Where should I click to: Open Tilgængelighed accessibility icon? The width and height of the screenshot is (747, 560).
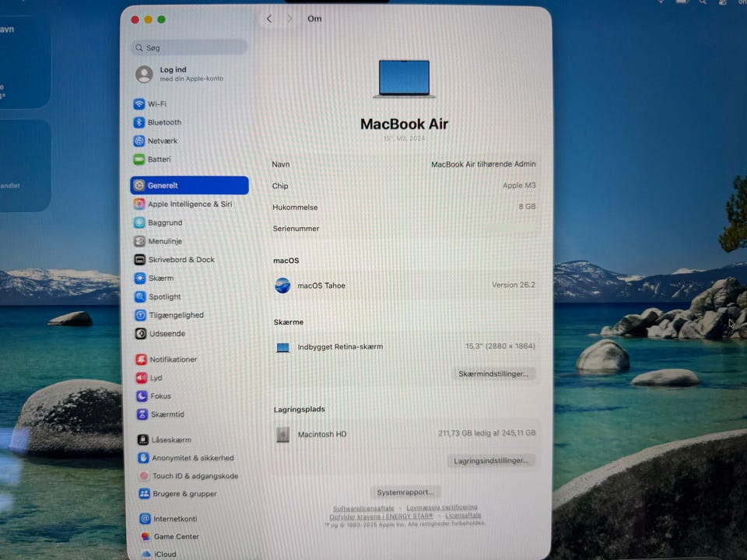pos(141,315)
